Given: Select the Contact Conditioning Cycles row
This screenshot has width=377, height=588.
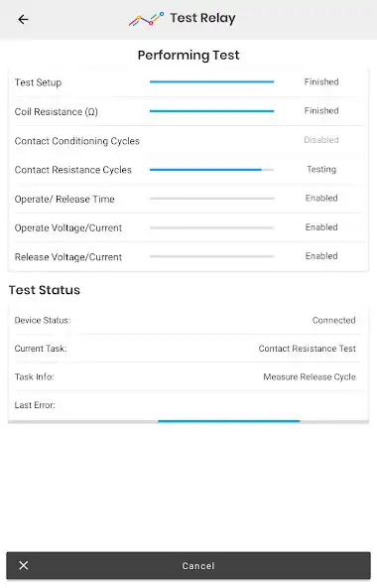Looking at the screenshot, I should [x=188, y=141].
